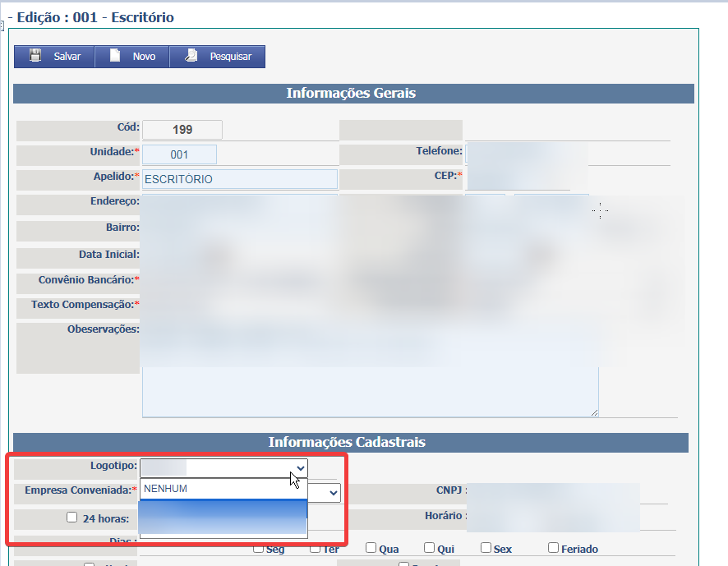Edit the Unidade field with 001

point(179,154)
